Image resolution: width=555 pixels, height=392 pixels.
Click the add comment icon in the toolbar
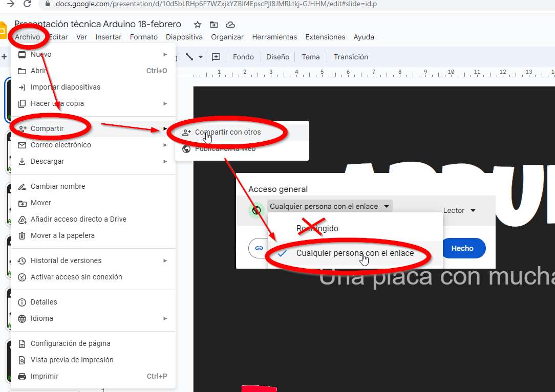tap(216, 57)
